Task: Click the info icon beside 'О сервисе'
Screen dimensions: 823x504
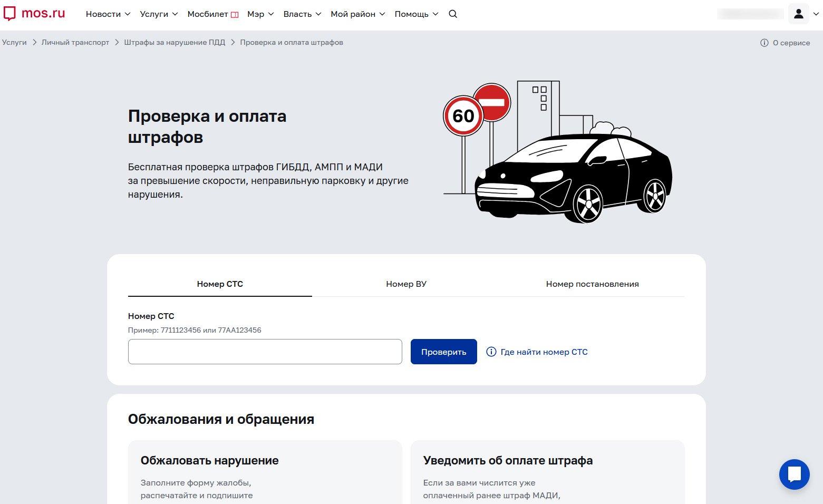Action: (x=764, y=43)
